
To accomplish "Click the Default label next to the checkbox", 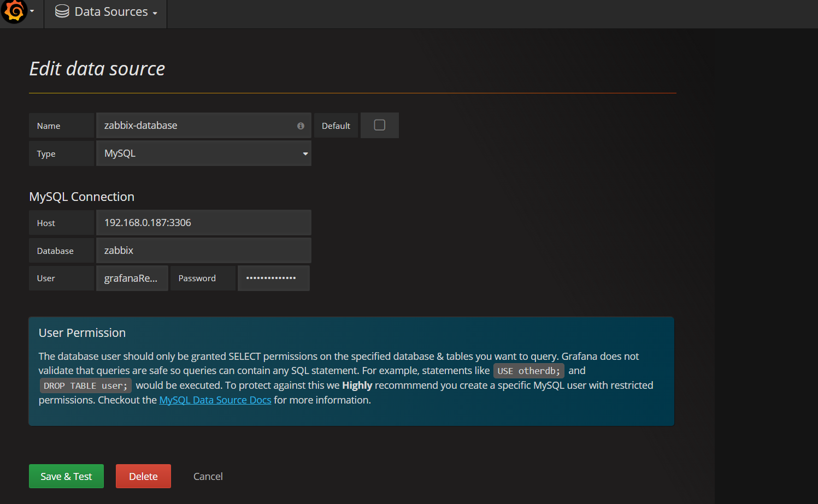I will [336, 125].
